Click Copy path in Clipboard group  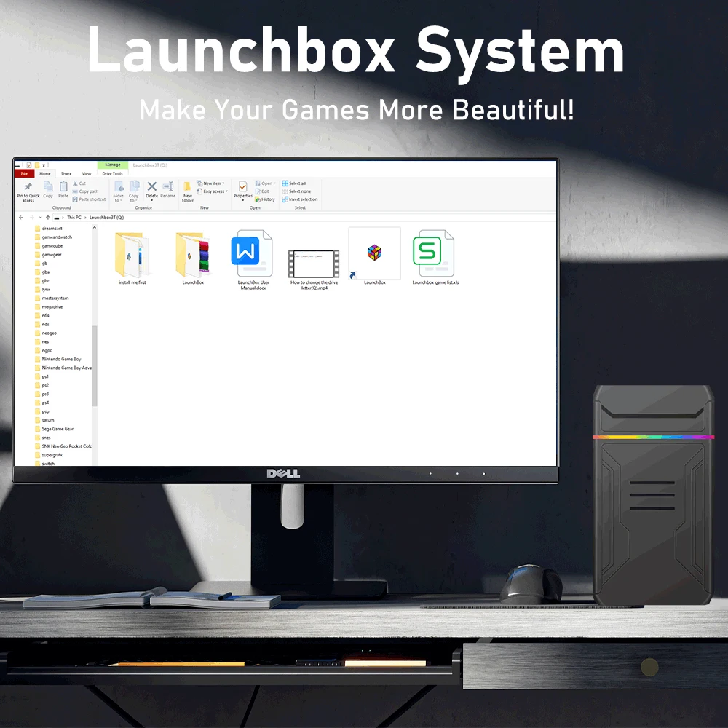point(85,191)
